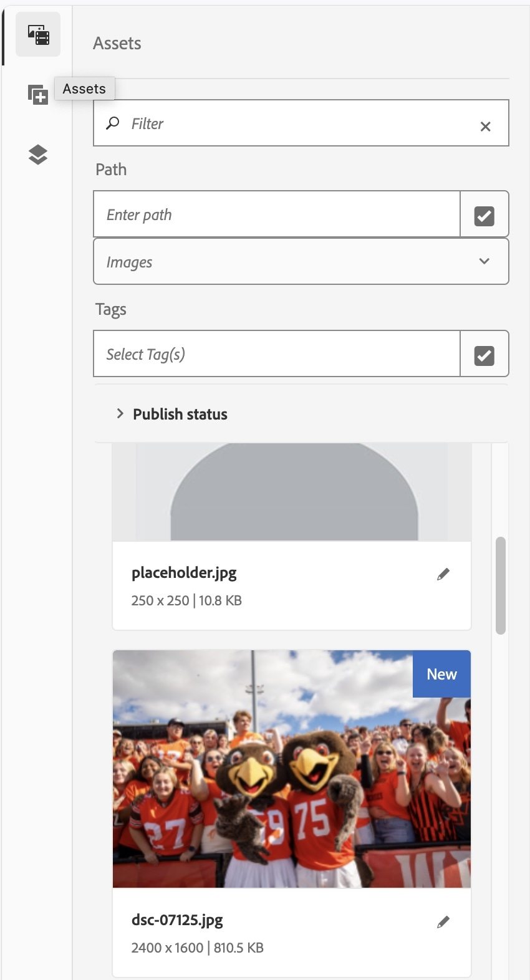Open the Content Tree layers icon

[38, 155]
